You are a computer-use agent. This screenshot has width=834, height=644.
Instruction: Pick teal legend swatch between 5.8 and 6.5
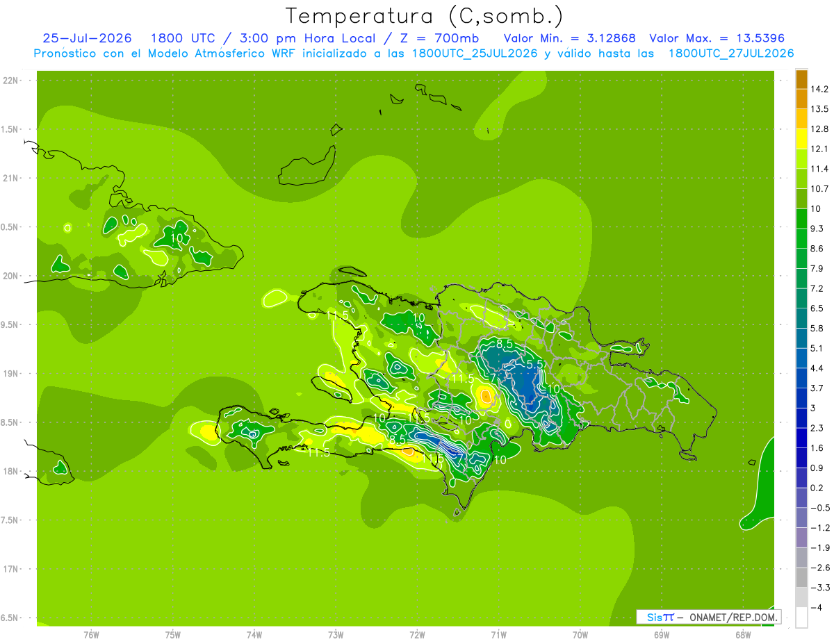point(801,318)
